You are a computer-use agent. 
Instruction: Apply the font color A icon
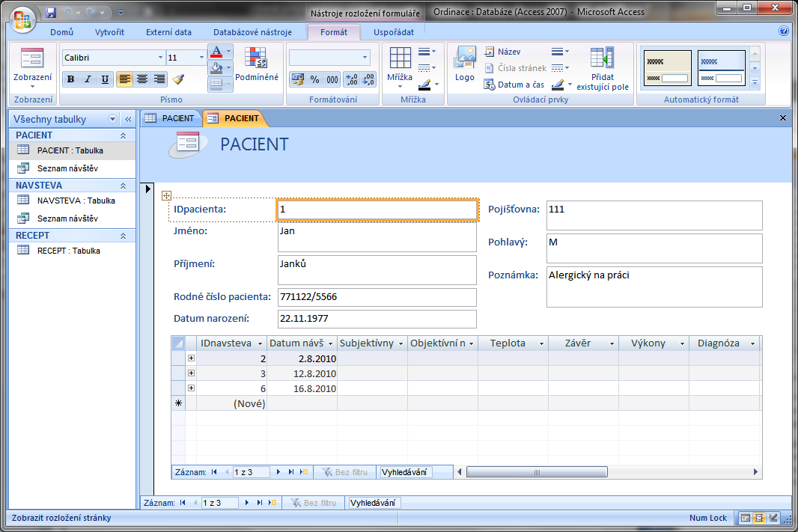[216, 52]
